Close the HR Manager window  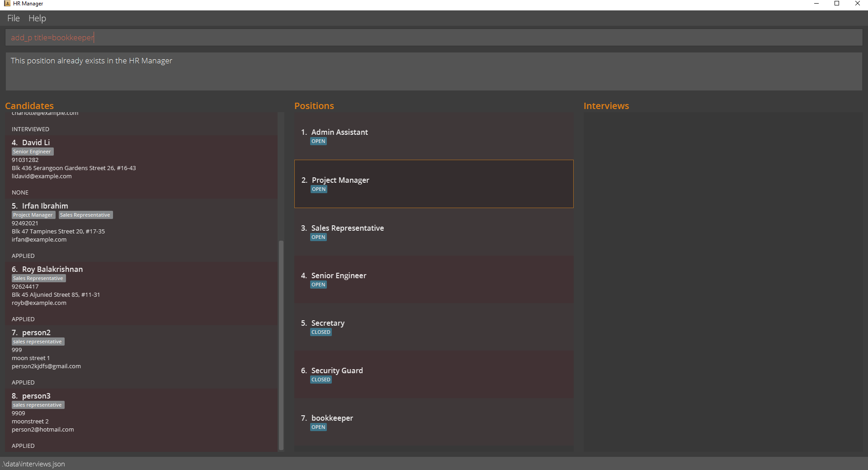point(858,4)
